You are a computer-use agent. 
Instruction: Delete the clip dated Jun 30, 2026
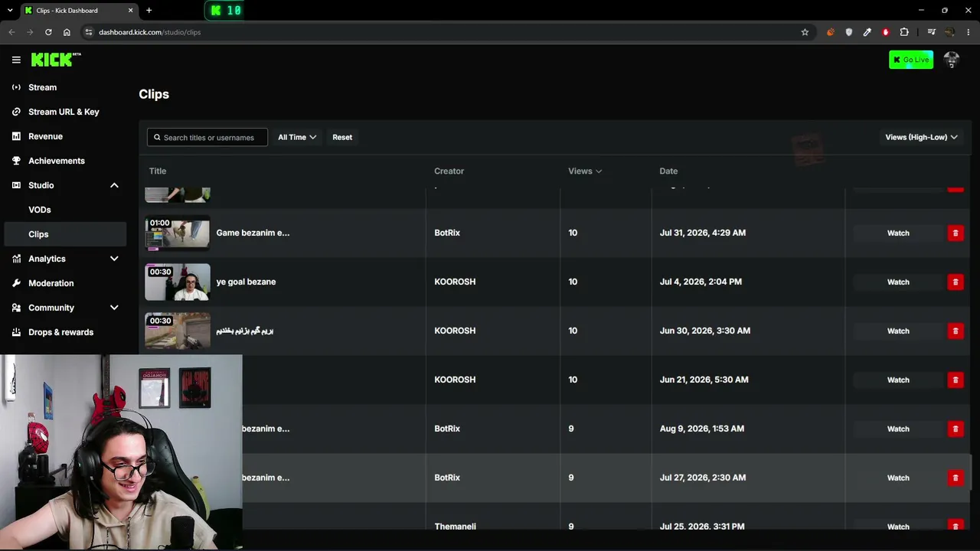(955, 331)
